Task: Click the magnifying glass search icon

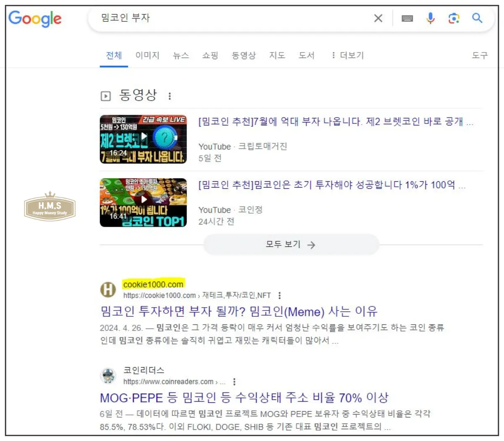Action: pyautogui.click(x=477, y=18)
